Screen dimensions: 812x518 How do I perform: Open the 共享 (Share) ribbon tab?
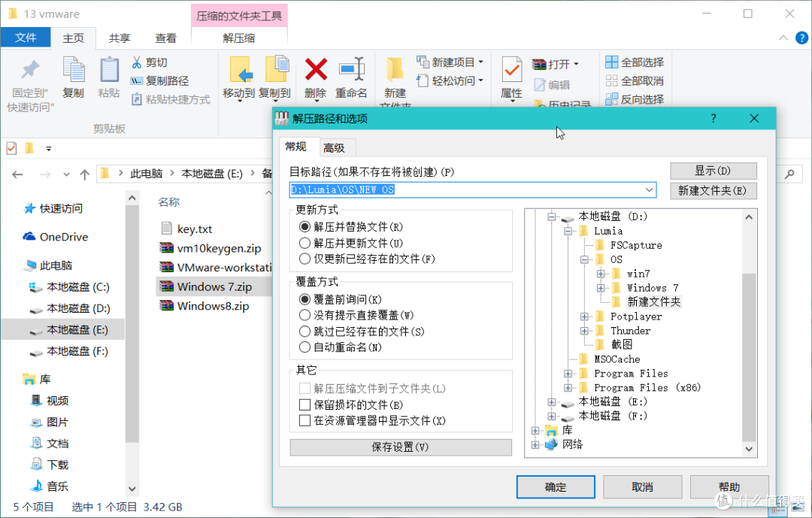tap(120, 38)
